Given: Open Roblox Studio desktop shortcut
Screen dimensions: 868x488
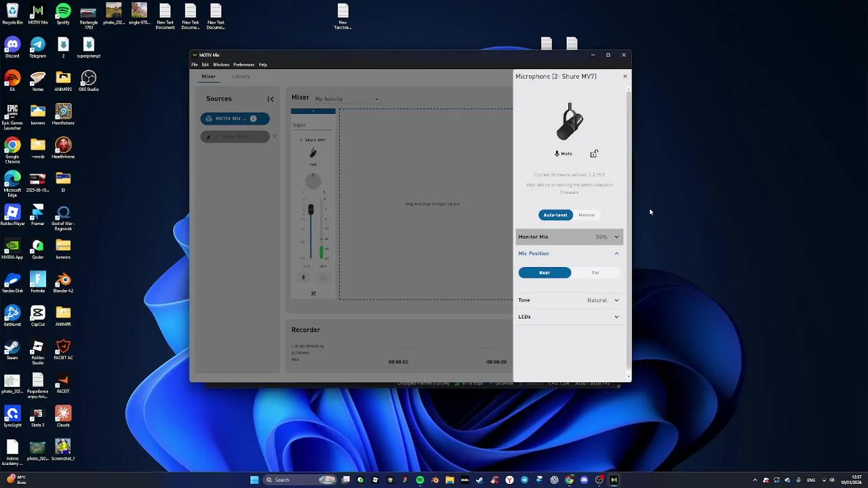Looking at the screenshot, I should [38, 352].
